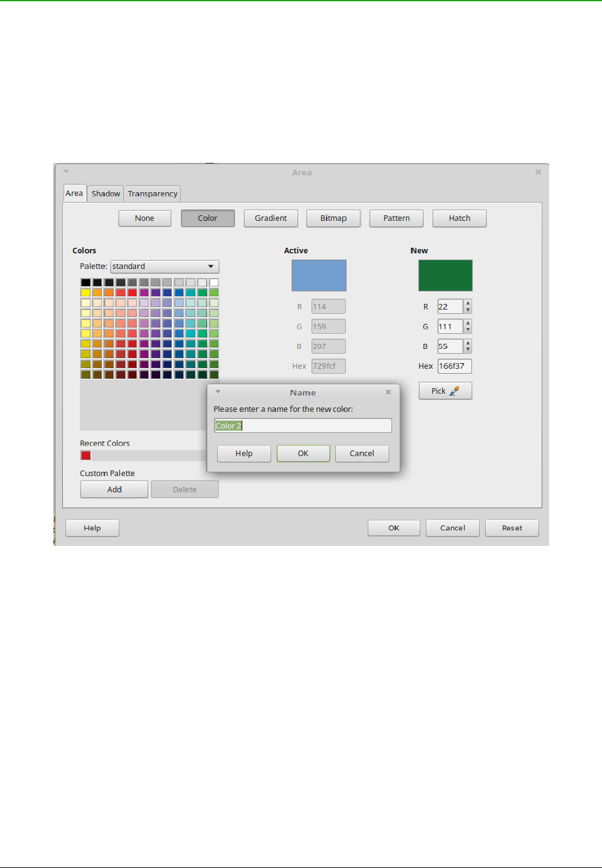
Task: Click the blue Active color preview
Action: [319, 276]
